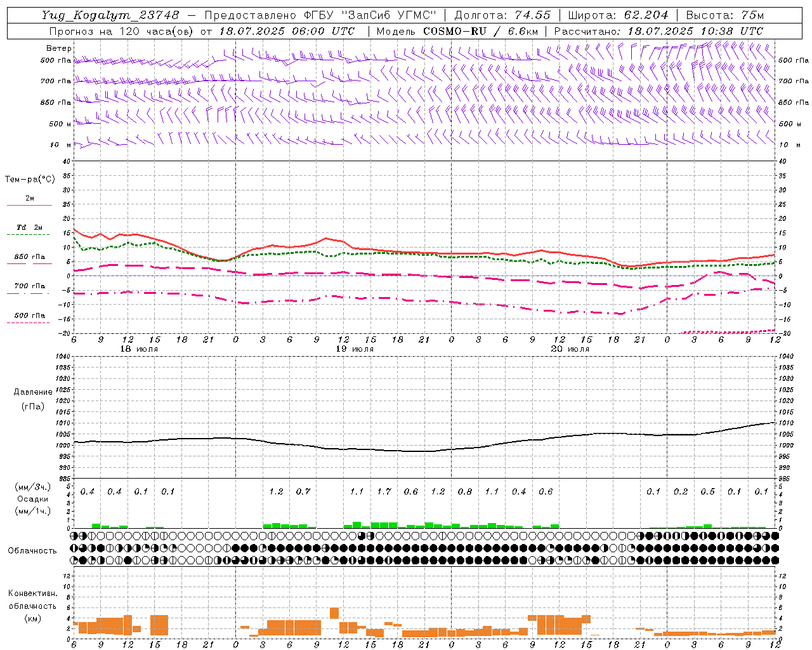Click the Ветер wind panel label

(x=58, y=48)
